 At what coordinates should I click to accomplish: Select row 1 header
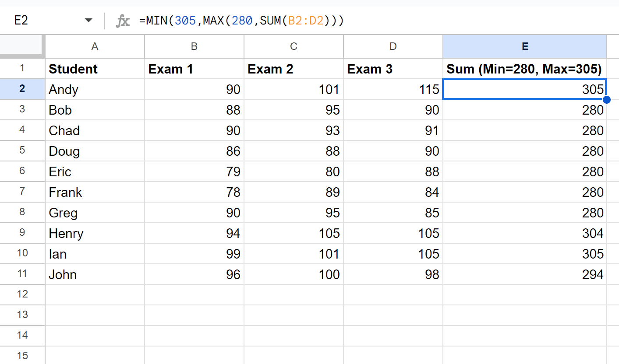tap(22, 69)
